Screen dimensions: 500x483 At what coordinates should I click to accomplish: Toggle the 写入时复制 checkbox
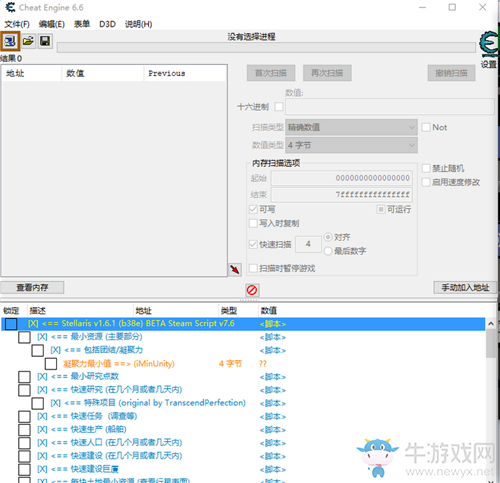253,223
